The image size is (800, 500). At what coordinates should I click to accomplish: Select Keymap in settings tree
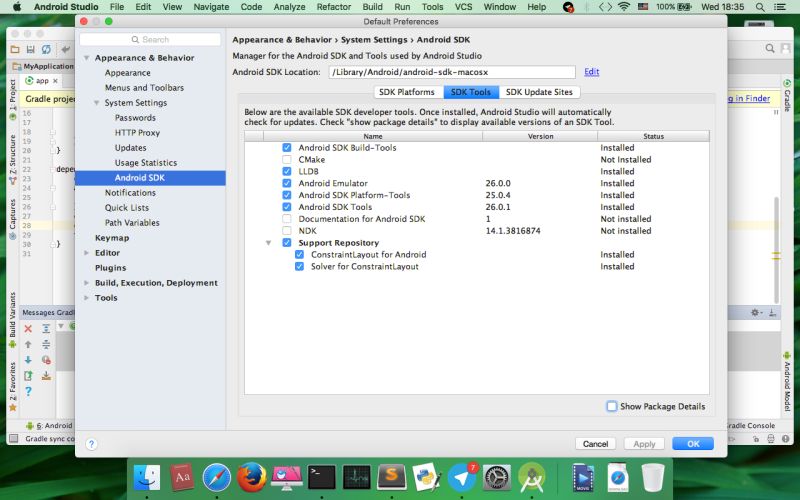pyautogui.click(x=112, y=238)
